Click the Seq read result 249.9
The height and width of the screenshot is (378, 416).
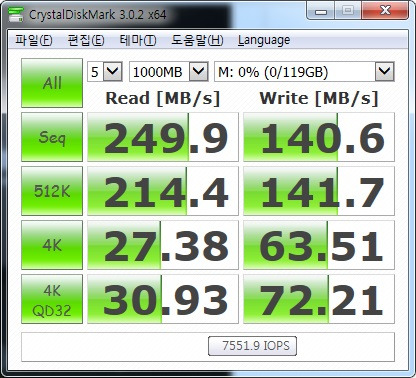[163, 137]
